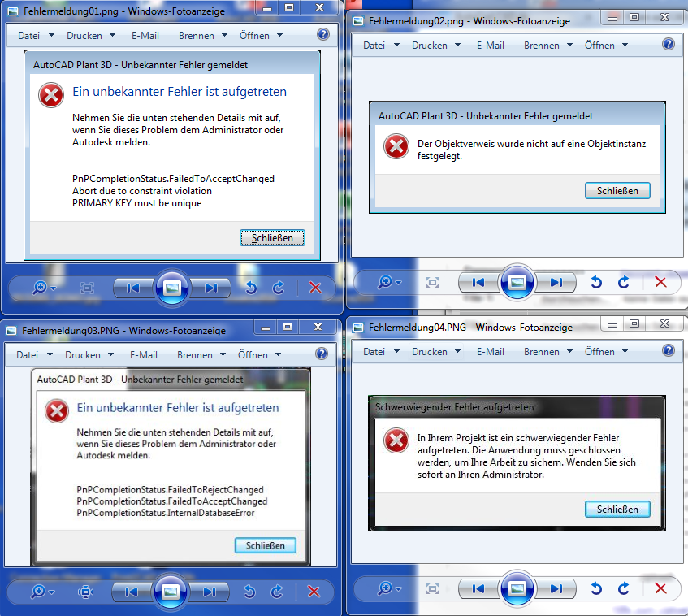Screen dimensions: 688x616
Task: Click Schließen under InternalDatabaseError message
Action: click(265, 545)
